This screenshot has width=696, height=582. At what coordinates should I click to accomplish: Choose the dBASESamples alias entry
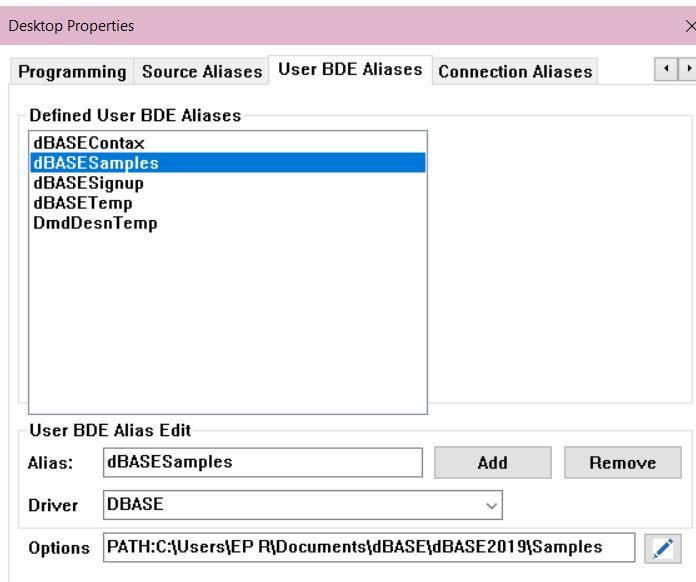pyautogui.click(x=95, y=164)
